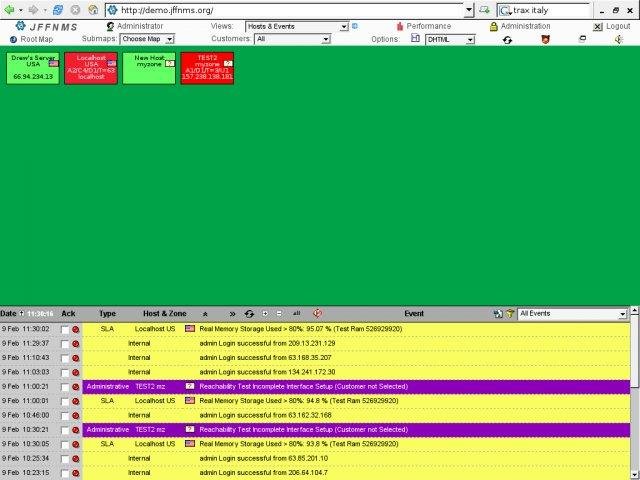Click the browser forward arrow button

[x=33, y=9]
